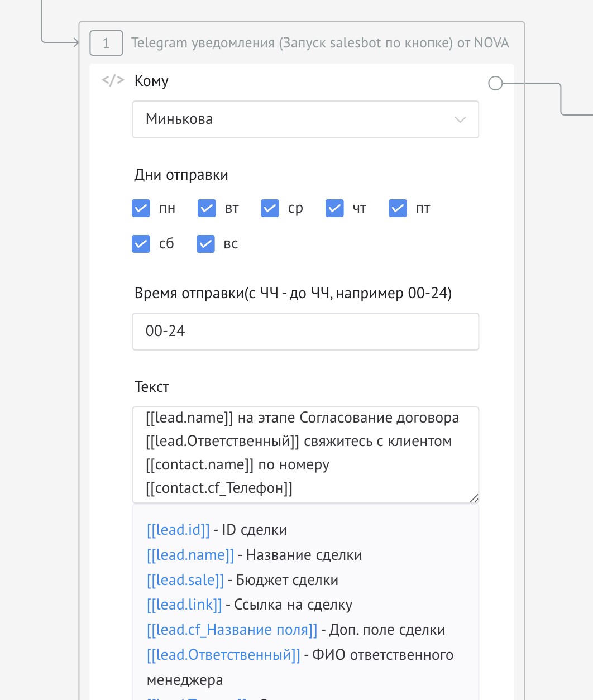Viewport: 593px width, 700px height.
Task: Insert the [[lead.id]] placeholder link
Action: 178,530
